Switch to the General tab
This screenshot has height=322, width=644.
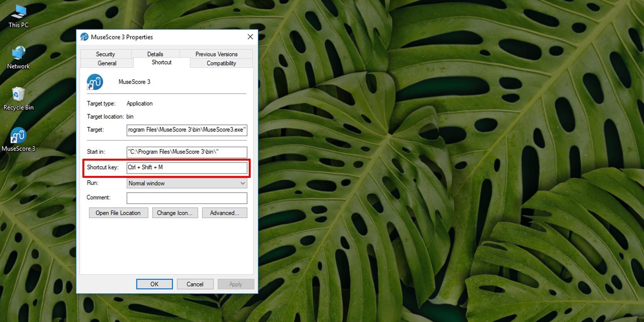[x=107, y=63]
